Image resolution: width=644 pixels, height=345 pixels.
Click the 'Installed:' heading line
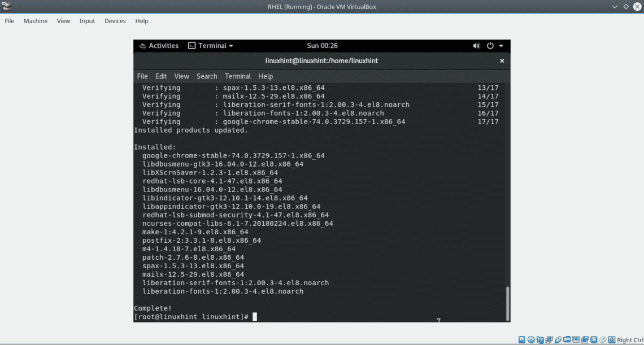pyautogui.click(x=155, y=147)
